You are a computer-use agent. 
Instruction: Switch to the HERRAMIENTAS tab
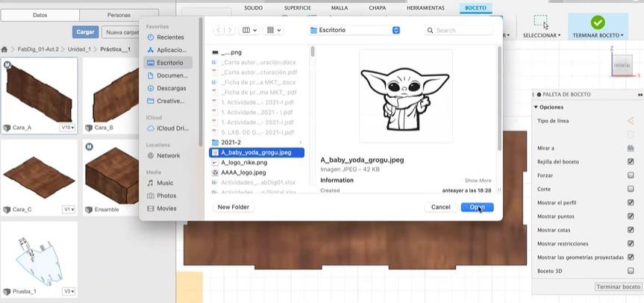click(425, 7)
